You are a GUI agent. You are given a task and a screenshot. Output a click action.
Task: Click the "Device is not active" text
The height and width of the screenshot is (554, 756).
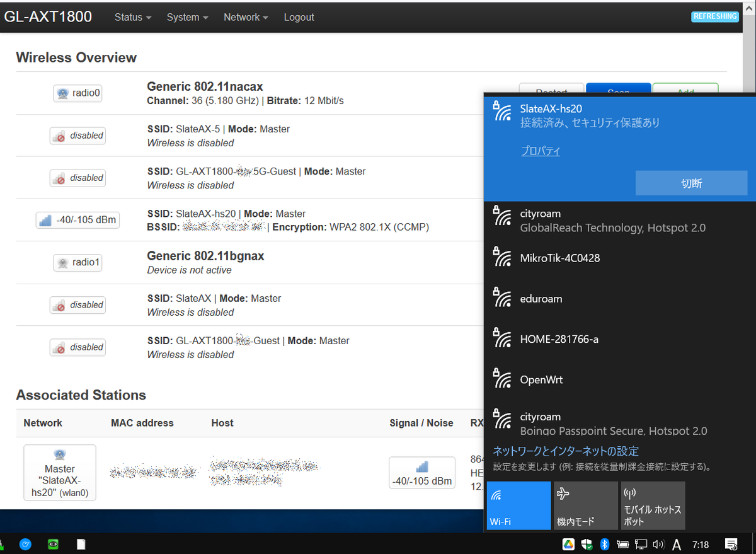189,270
